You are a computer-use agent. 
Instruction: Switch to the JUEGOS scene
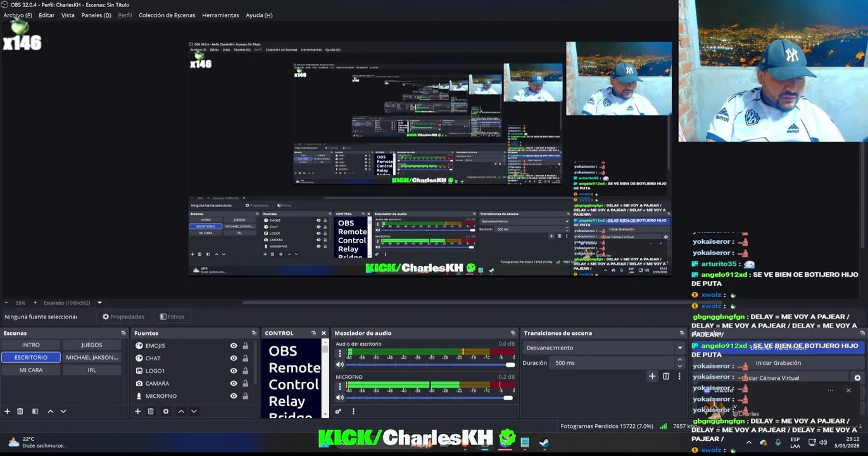(x=92, y=345)
